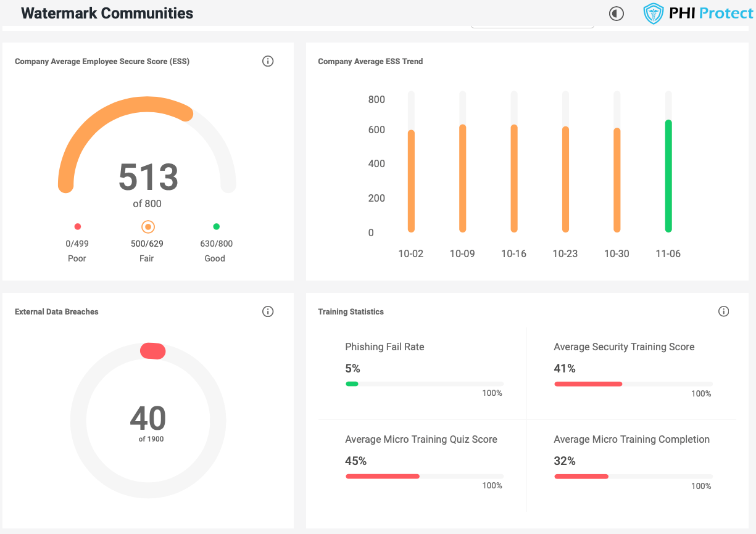Click the 10-09 bar in ESS Trend

coord(462,179)
